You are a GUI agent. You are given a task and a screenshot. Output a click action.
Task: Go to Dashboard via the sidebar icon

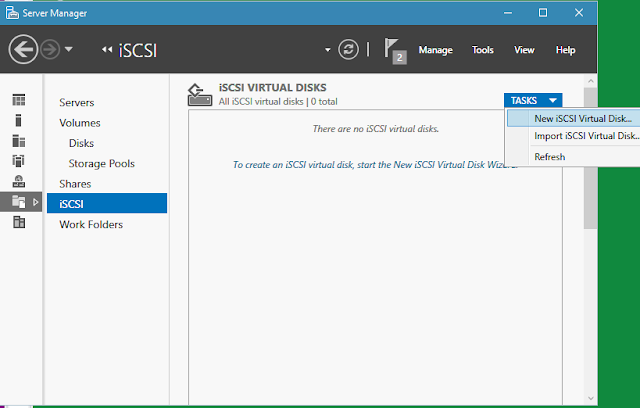tap(19, 100)
